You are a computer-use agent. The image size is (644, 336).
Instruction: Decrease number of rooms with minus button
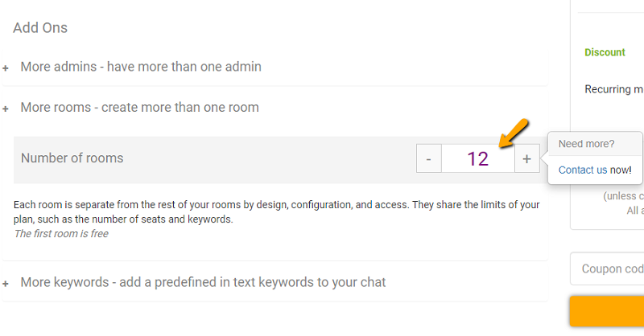point(428,158)
